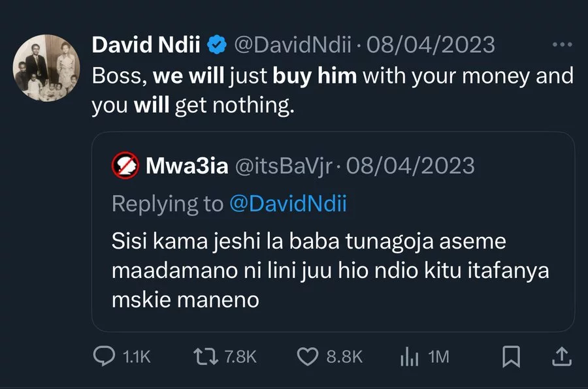This screenshot has width=588, height=389.
Task: Click the reply speech bubble icon
Action: 105,356
